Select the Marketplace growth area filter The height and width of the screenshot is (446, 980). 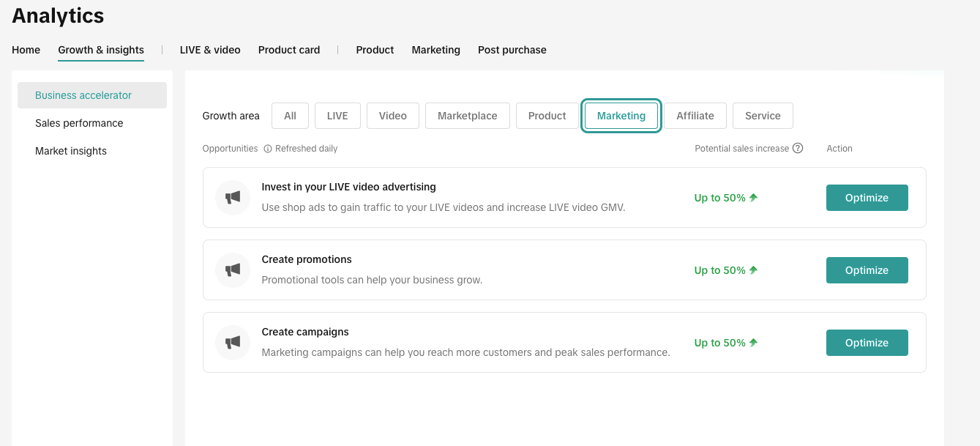(467, 116)
